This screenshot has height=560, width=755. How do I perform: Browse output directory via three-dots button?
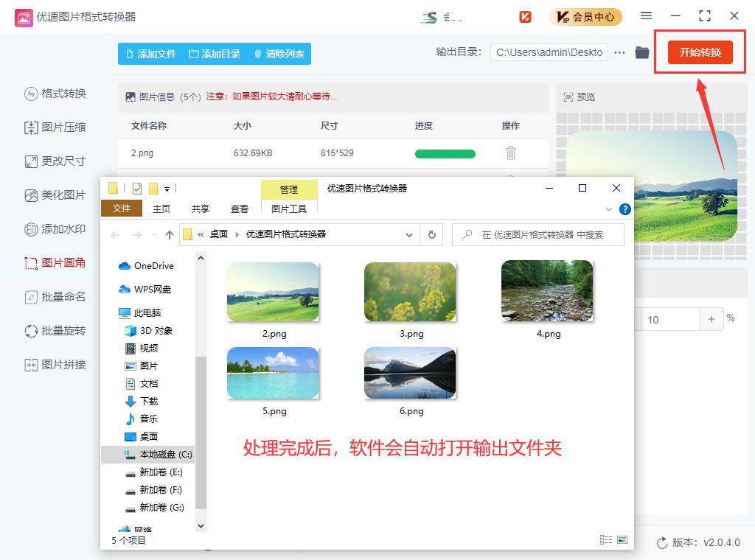coord(619,52)
